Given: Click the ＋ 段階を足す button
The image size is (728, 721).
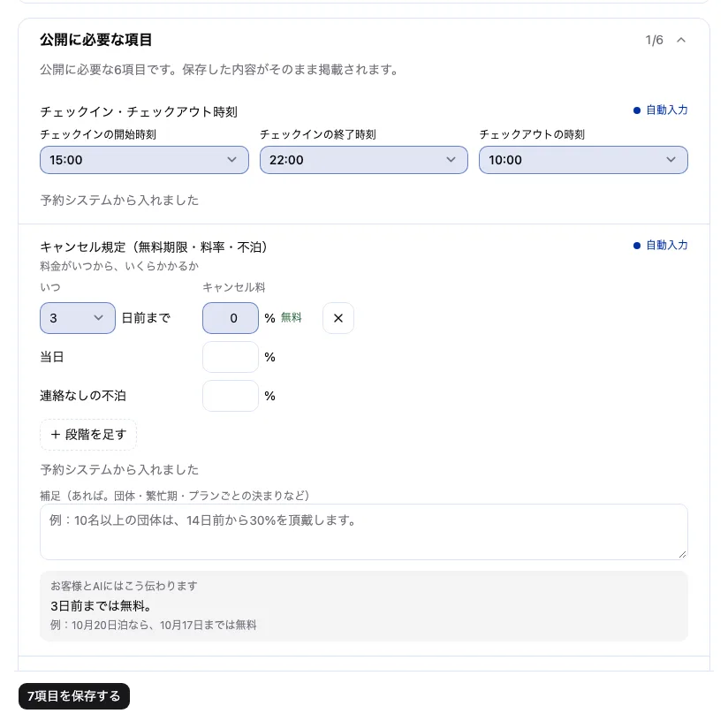Looking at the screenshot, I should 88,435.
